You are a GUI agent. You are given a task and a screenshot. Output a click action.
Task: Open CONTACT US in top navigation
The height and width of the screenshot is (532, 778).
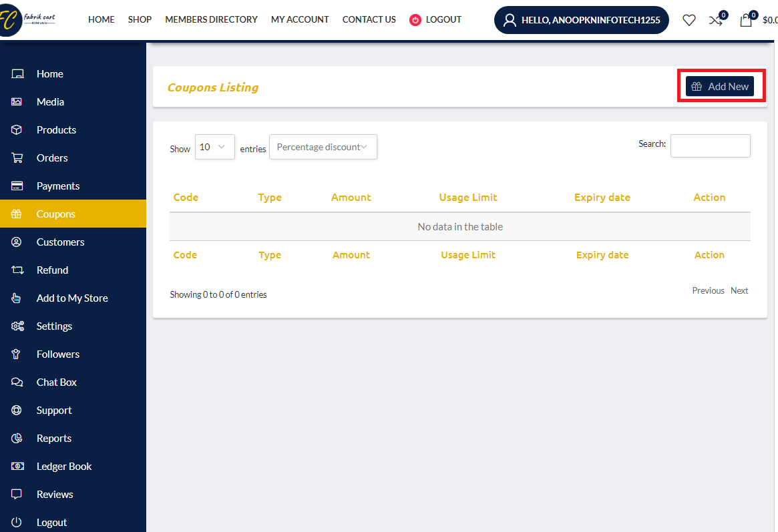coord(369,19)
